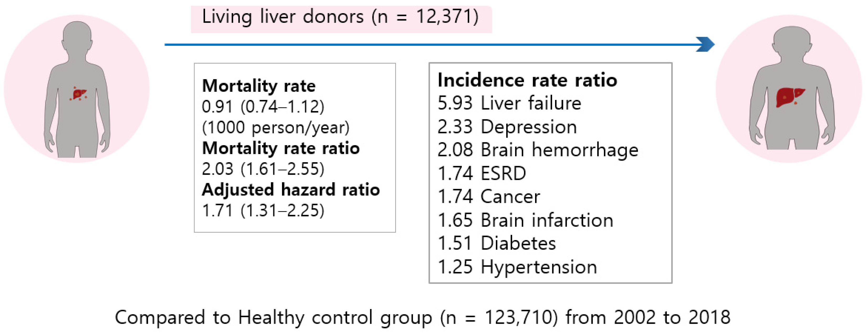Click the 'Adjusted hazard ratio' heading

tap(291, 190)
